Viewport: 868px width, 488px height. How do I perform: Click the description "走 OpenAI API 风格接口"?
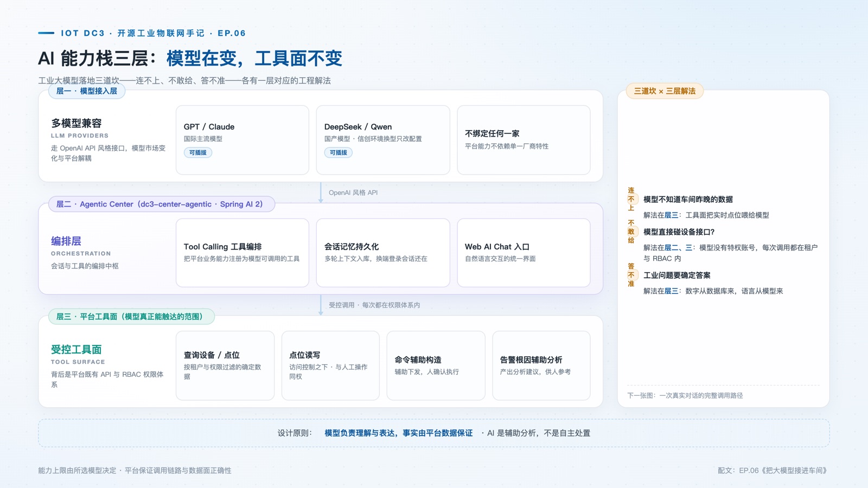[x=108, y=153]
